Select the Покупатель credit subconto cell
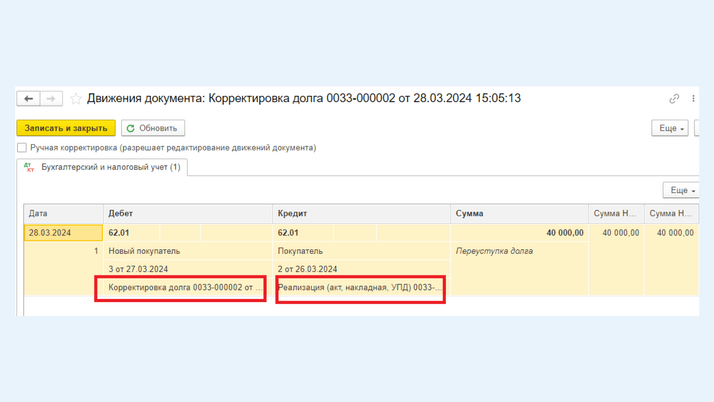The image size is (714, 402). tap(362, 251)
